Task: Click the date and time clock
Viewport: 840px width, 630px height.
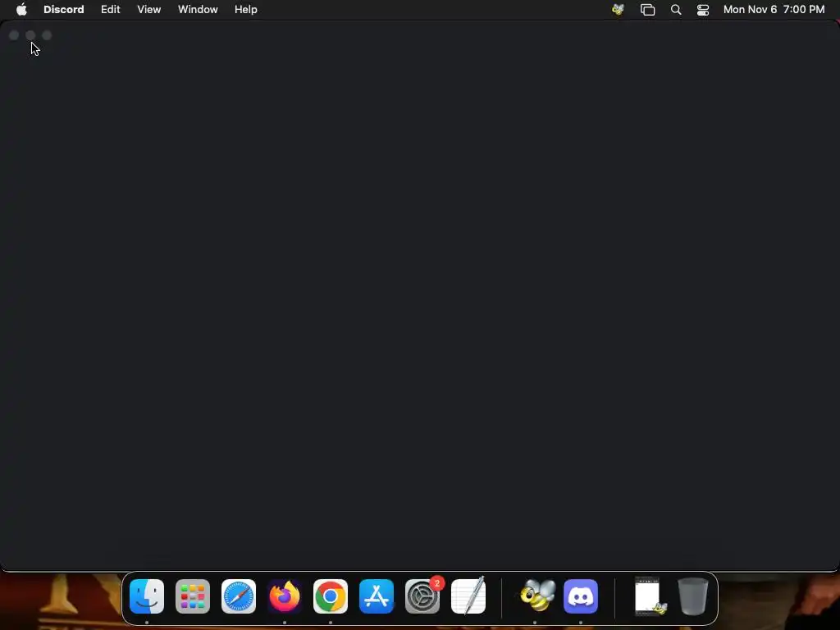Action: click(774, 10)
